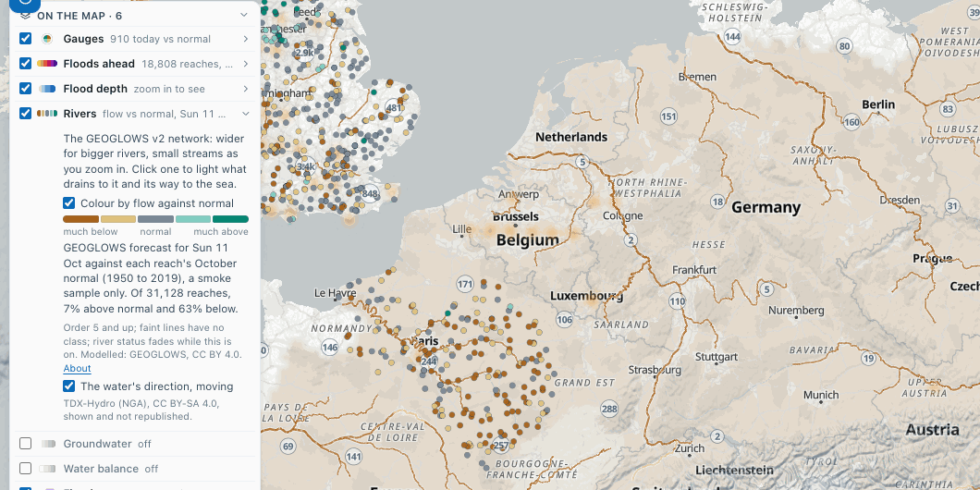The width and height of the screenshot is (980, 490).
Task: Click the Germany map label
Action: coord(766,207)
